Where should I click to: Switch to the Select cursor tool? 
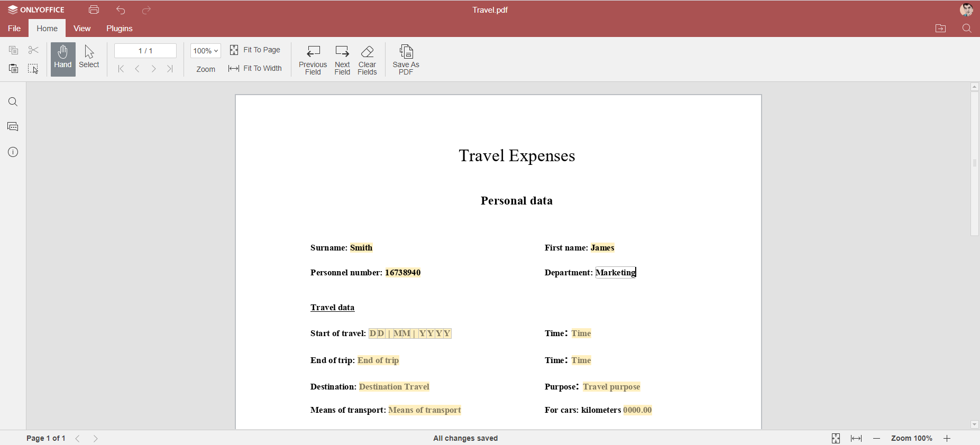(x=89, y=58)
